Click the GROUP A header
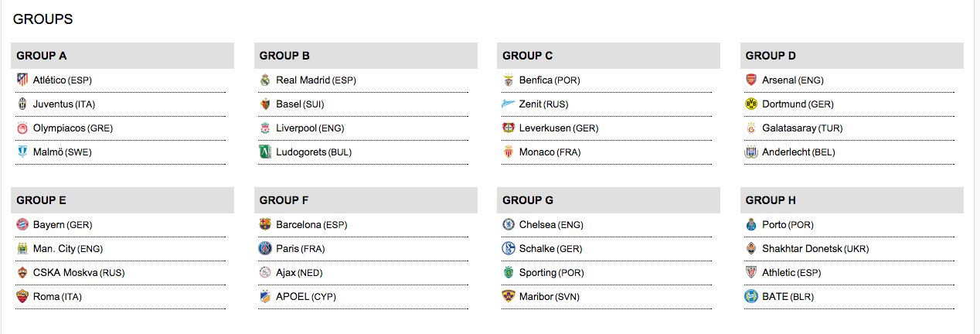Screen dimensions: 980x334 click(42, 56)
